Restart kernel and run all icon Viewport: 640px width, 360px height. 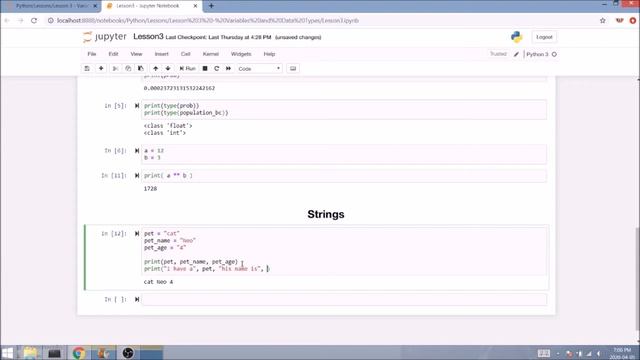(229, 69)
